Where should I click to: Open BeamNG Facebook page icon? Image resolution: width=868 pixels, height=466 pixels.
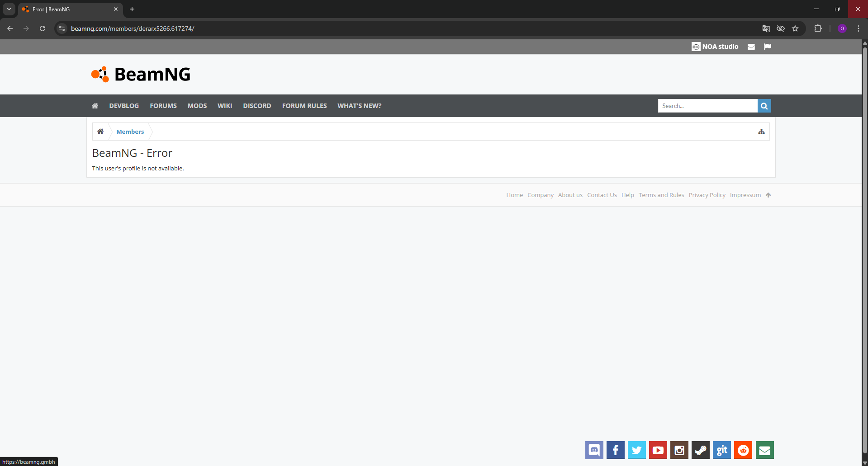pyautogui.click(x=615, y=450)
